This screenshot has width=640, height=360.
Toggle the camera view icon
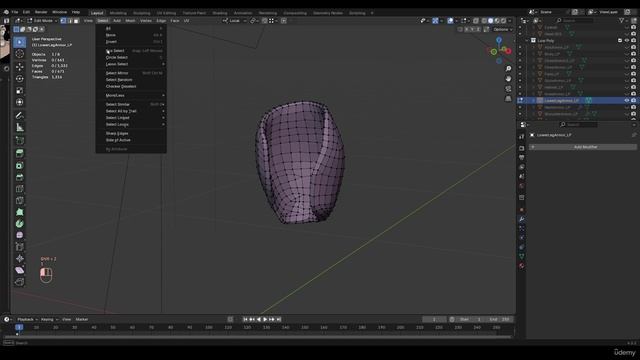point(508,89)
